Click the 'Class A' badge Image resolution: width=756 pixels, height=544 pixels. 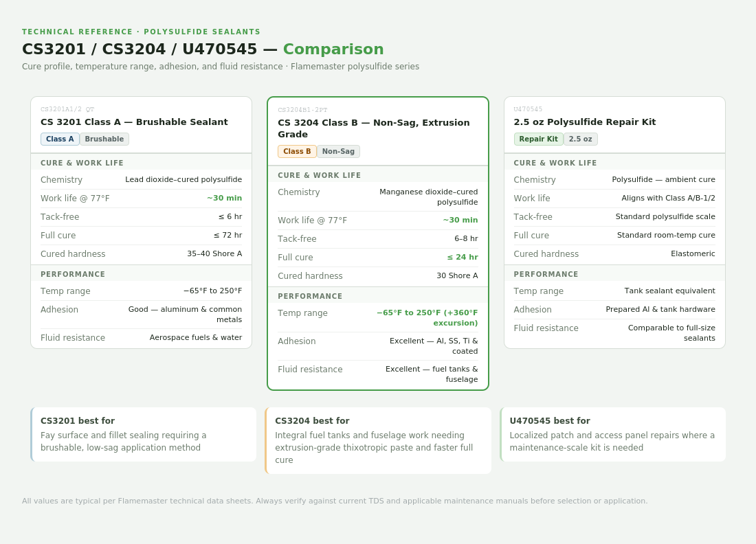[60, 139]
